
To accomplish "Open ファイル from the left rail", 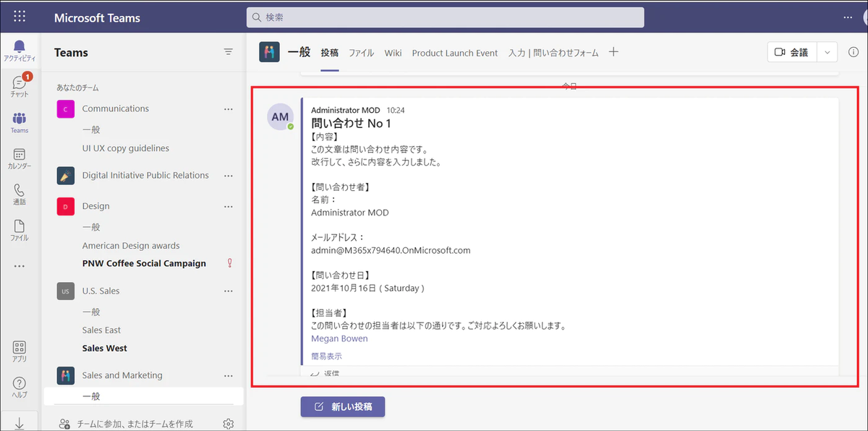I will pos(20,230).
